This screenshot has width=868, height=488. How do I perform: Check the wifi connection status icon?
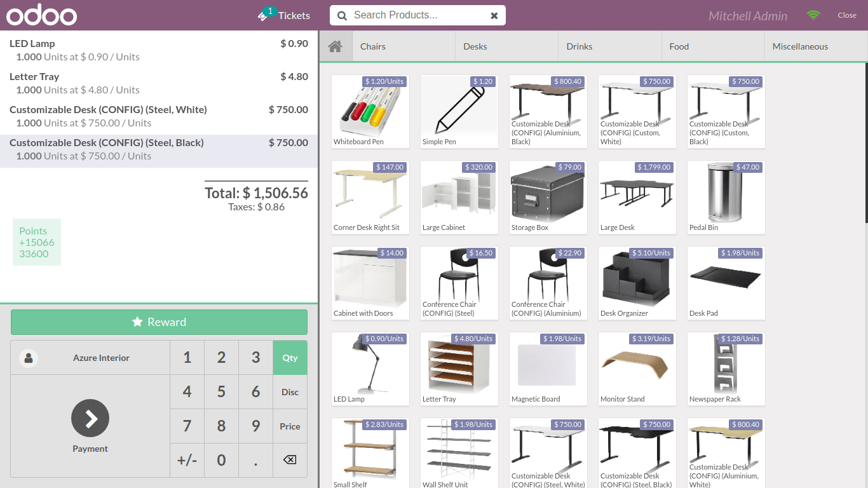(x=813, y=15)
